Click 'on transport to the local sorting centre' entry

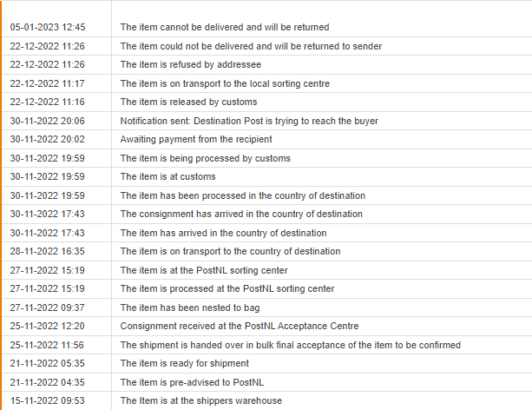[x=225, y=83]
